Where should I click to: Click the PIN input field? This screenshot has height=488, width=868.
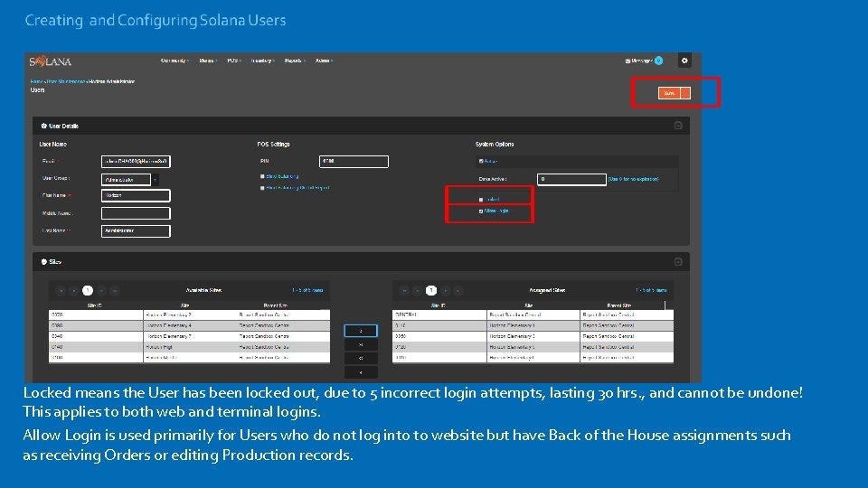coord(354,162)
